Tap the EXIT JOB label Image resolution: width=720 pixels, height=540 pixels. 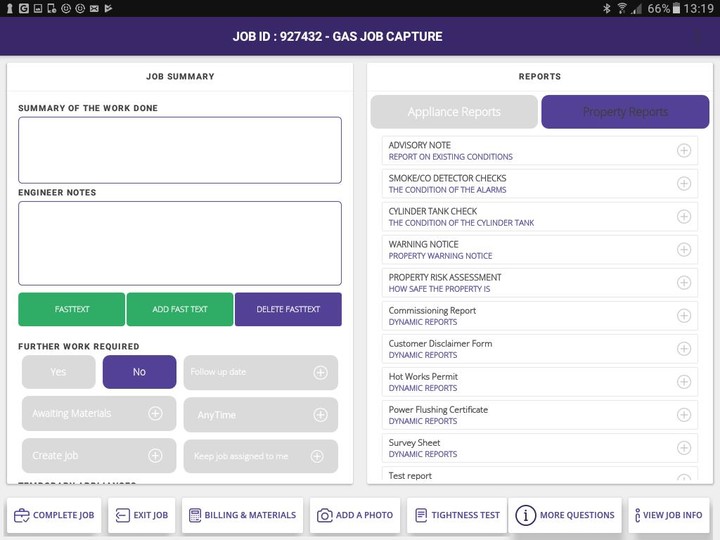point(151,515)
